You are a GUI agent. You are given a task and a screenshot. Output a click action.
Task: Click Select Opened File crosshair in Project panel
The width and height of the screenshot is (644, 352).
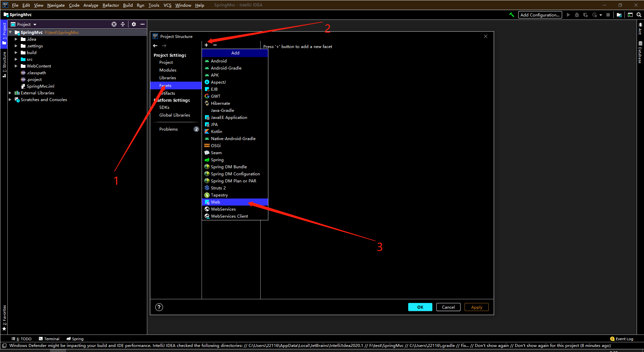pyautogui.click(x=114, y=24)
